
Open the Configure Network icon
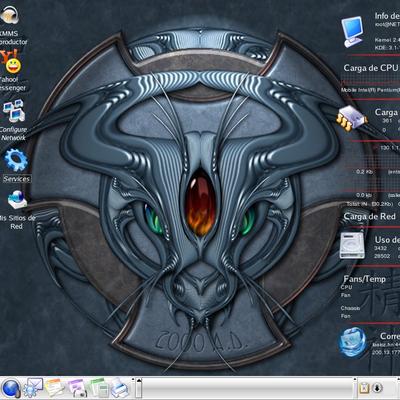click(13, 111)
